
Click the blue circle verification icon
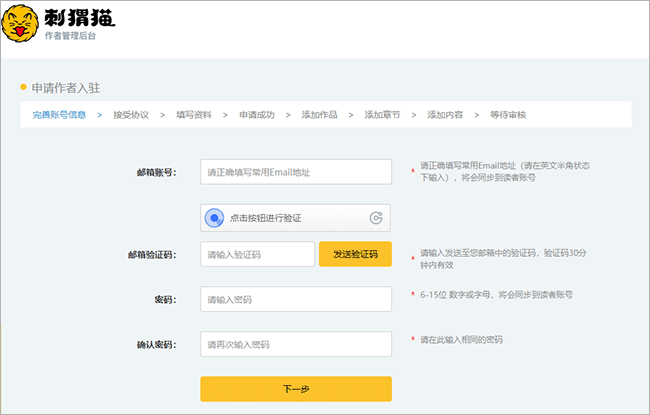click(x=215, y=217)
